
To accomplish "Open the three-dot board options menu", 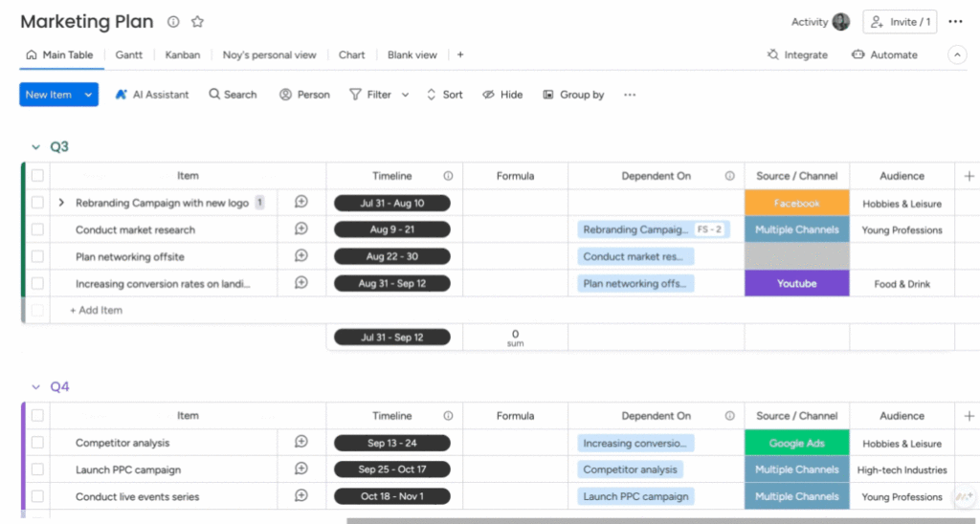I will (x=955, y=22).
